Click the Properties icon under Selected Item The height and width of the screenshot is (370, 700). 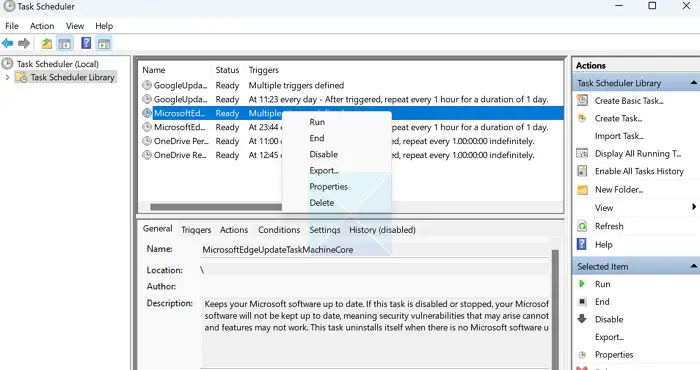pyautogui.click(x=582, y=355)
